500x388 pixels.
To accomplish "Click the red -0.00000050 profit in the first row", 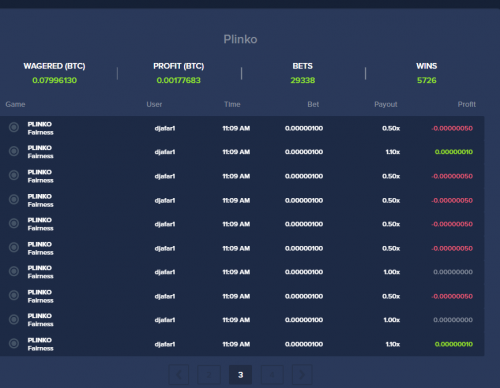I will (452, 128).
